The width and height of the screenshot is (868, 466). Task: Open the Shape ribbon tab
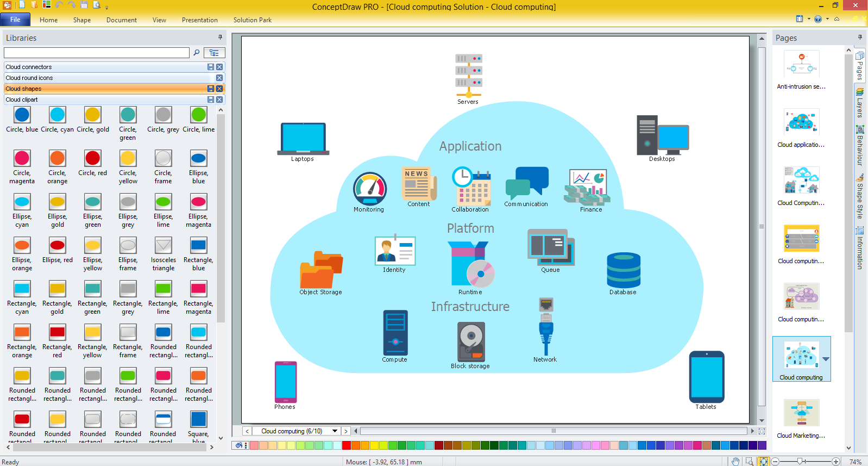click(82, 20)
